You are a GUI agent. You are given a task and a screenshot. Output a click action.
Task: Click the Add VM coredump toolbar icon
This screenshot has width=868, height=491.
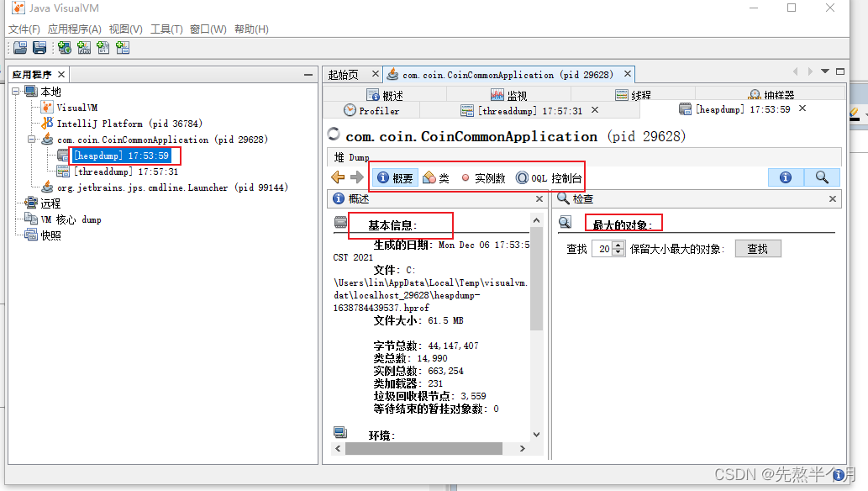[103, 48]
